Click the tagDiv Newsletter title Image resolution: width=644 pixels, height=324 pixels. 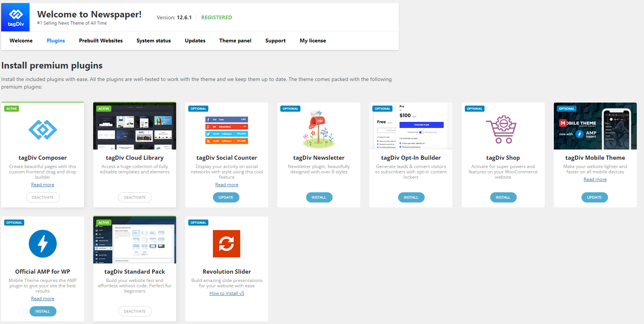click(x=319, y=158)
